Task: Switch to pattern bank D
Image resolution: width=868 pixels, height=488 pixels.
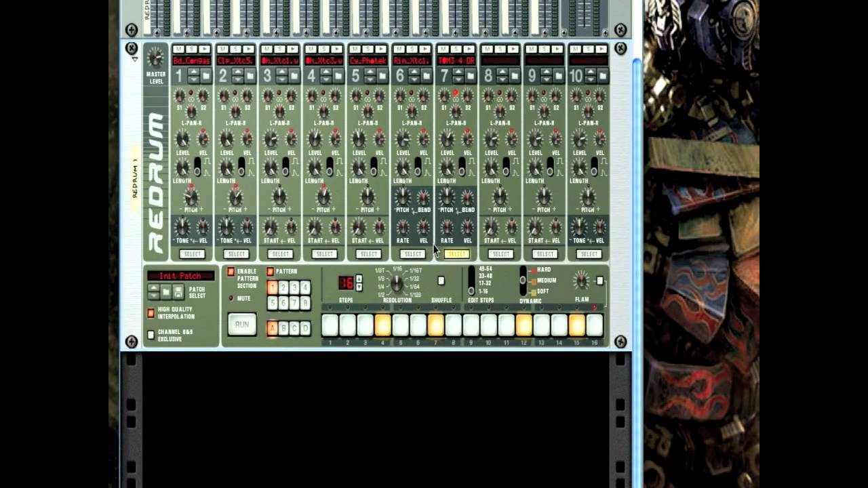Action: click(x=305, y=329)
